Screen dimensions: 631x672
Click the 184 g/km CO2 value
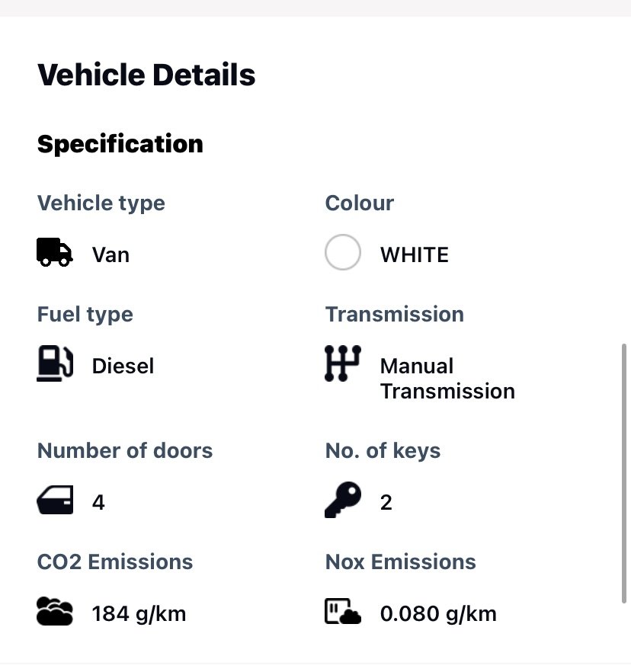tap(139, 613)
